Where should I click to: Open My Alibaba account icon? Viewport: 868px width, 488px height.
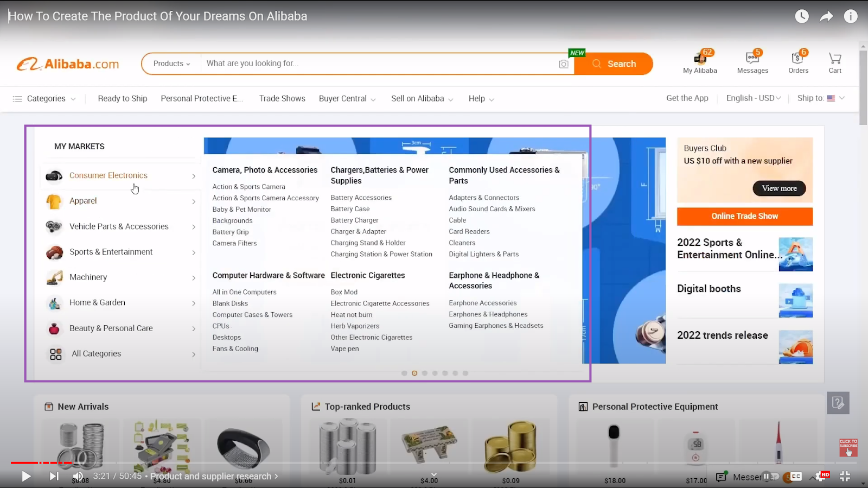(700, 58)
